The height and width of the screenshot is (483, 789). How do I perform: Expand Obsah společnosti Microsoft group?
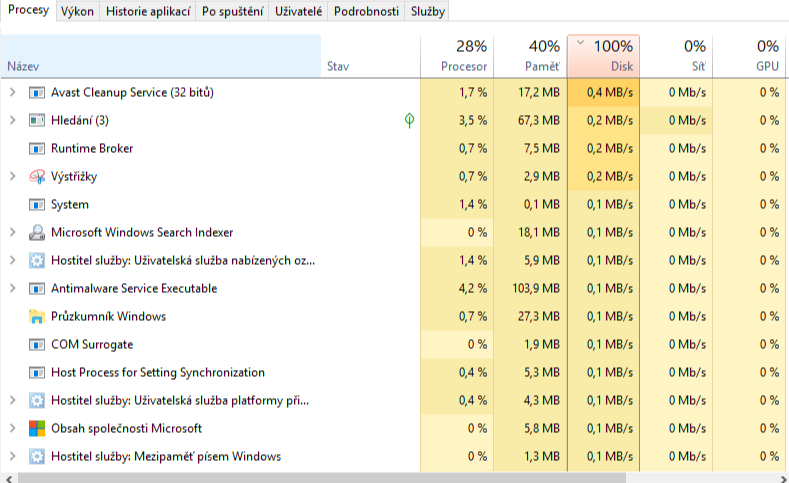(13, 428)
